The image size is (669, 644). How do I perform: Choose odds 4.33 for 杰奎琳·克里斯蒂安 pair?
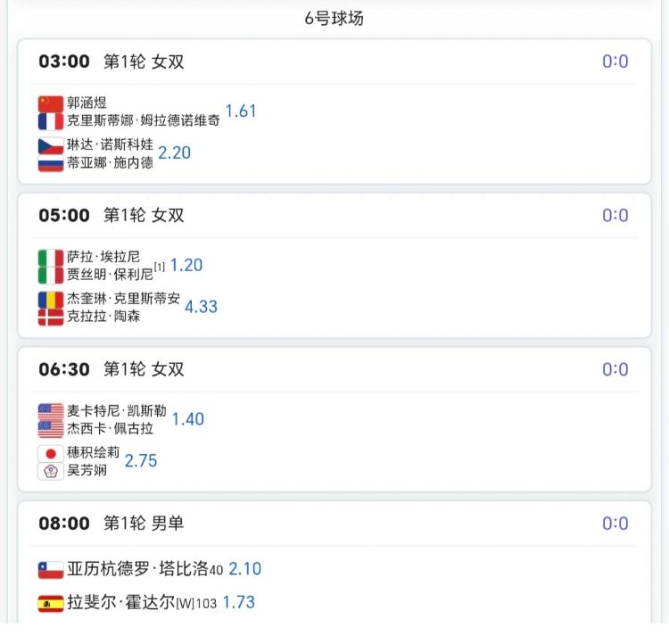click(x=201, y=307)
